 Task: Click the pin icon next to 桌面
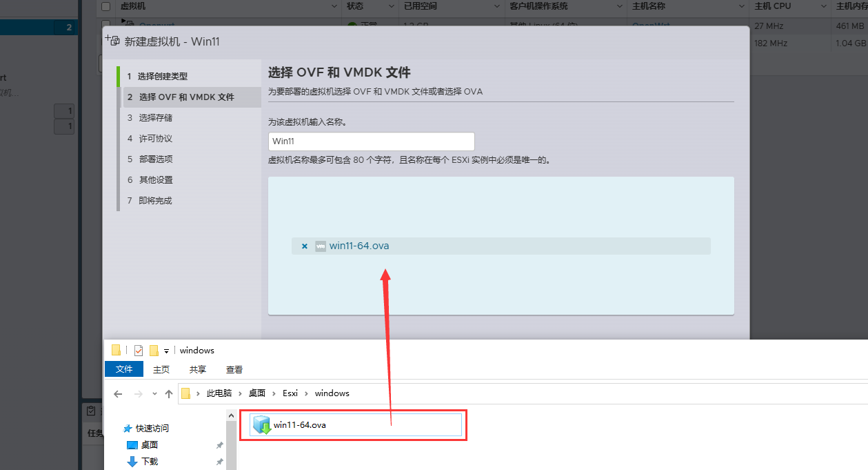point(219,445)
